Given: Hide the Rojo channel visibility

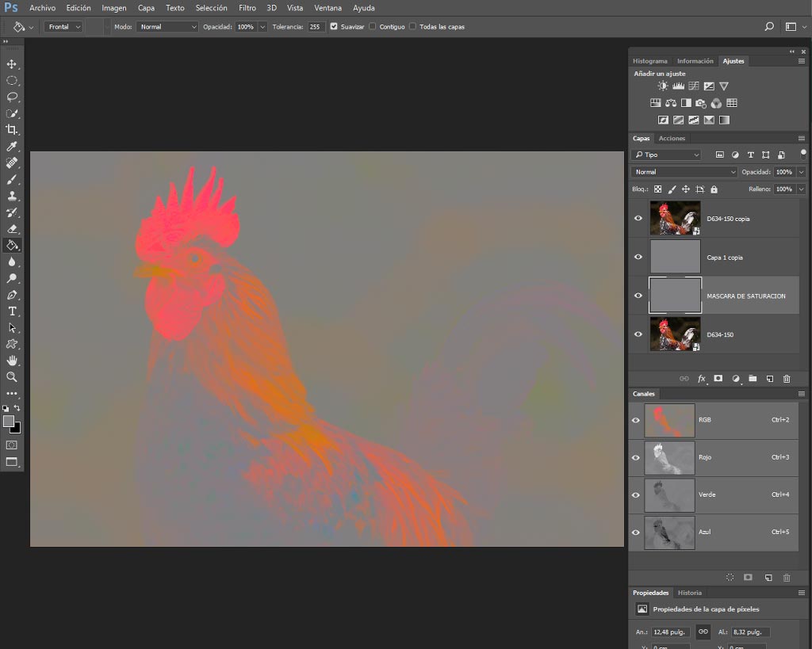Looking at the screenshot, I should click(636, 457).
